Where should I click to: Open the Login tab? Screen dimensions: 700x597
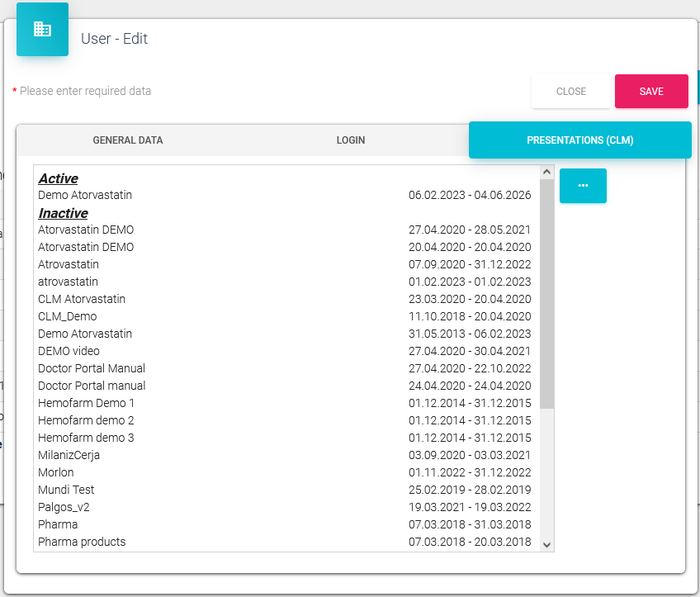pos(350,140)
